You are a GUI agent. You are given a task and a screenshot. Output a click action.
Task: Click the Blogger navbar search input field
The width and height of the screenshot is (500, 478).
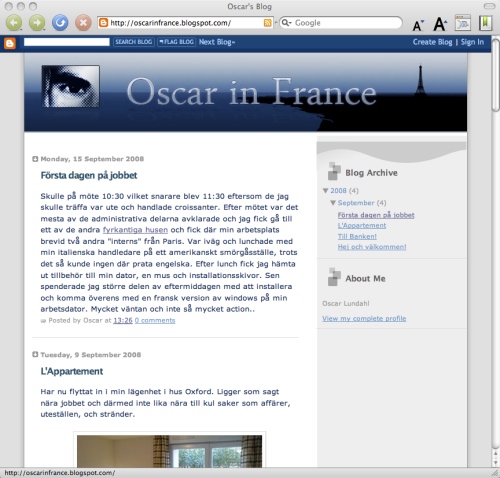click(x=67, y=42)
